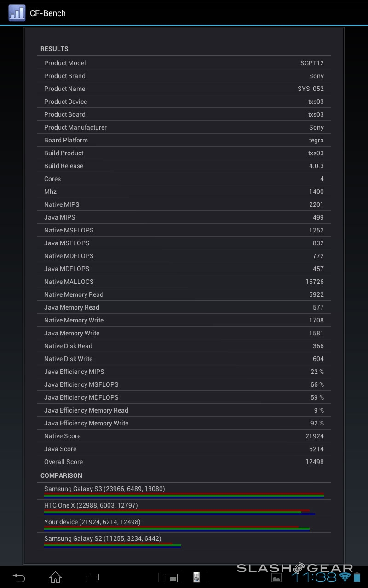Go to the Android home screen
The height and width of the screenshot is (588, 368).
pyautogui.click(x=55, y=577)
